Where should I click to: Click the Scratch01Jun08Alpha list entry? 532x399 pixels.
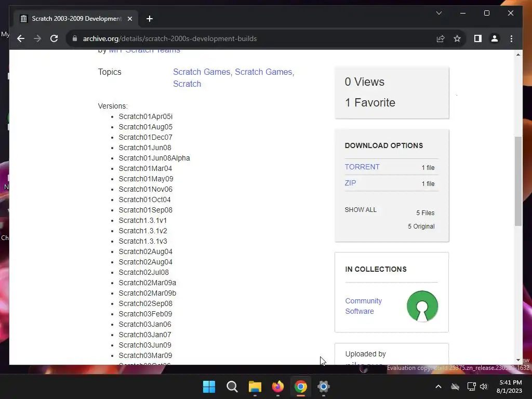(154, 158)
